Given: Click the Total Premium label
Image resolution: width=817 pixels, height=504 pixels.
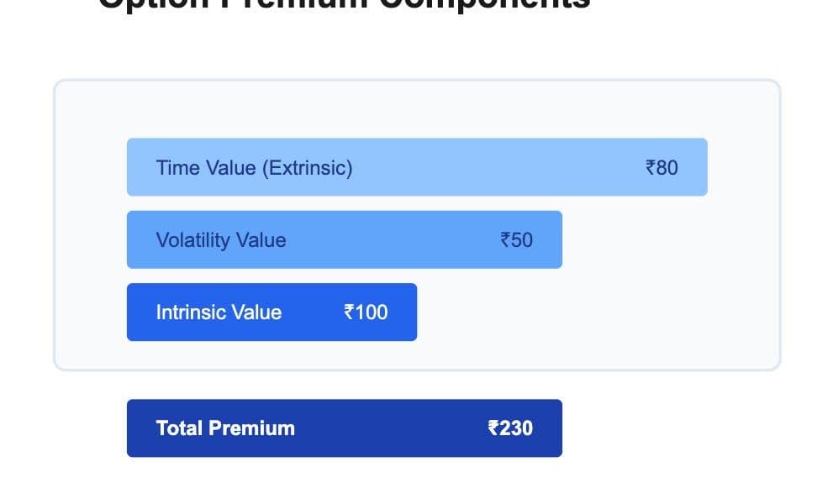Looking at the screenshot, I should pyautogui.click(x=225, y=428).
